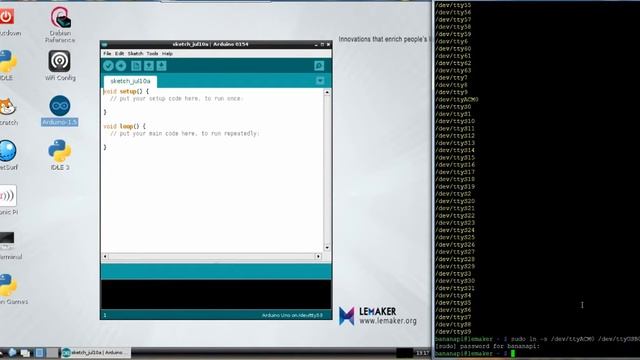This screenshot has width=640, height=360.
Task: Select the NetSurf globe desktop icon
Action: [x=8, y=155]
